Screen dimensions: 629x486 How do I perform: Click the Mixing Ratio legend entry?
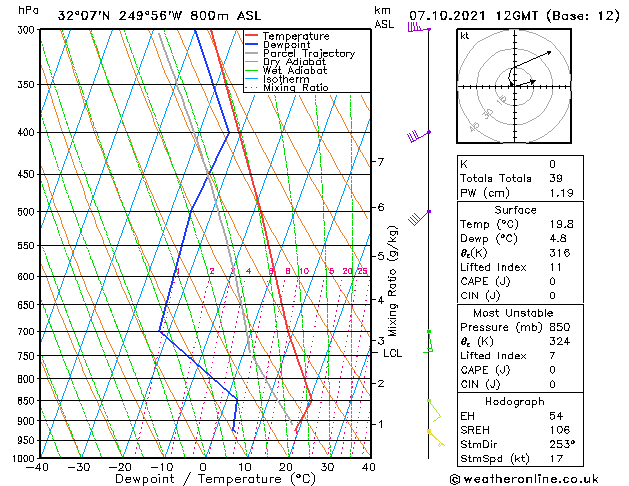[287, 87]
